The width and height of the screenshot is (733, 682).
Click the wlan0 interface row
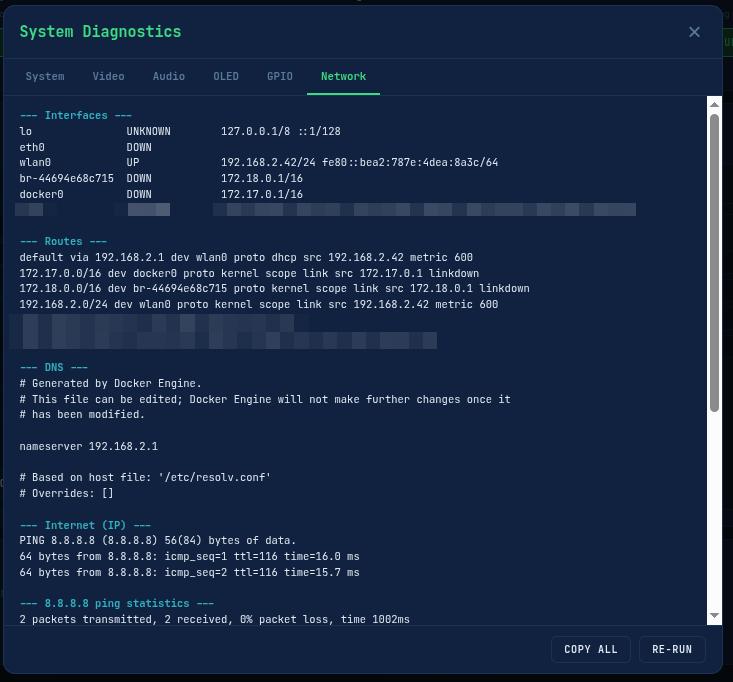(258, 162)
